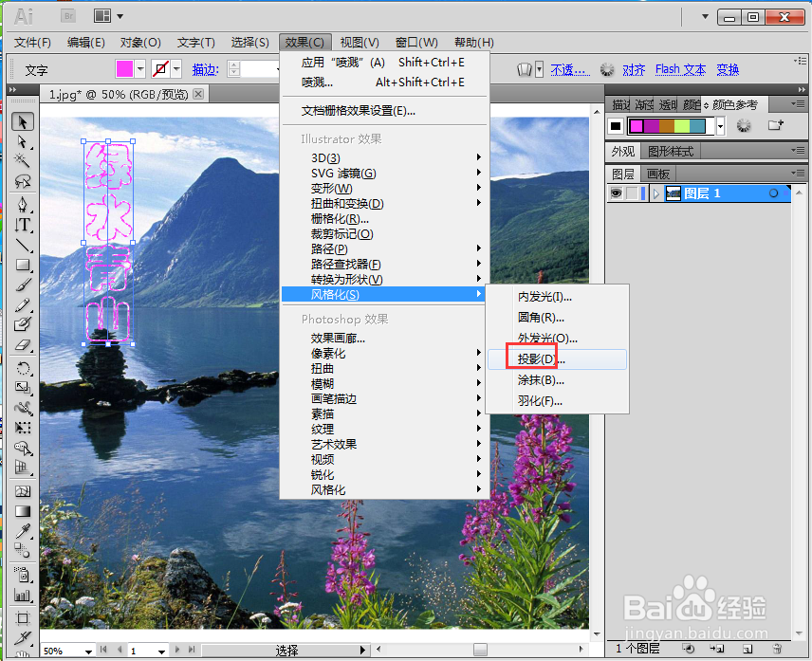Image resolution: width=812 pixels, height=661 pixels.
Task: Open harmony rules dropdown in Color Guide
Action: (x=720, y=126)
